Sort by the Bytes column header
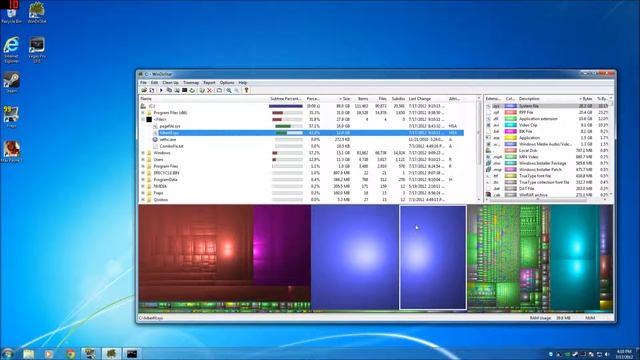The image size is (640, 360). pos(584,99)
